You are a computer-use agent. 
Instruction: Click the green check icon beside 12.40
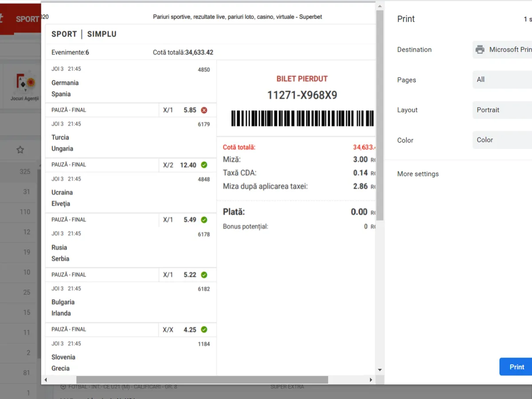[x=204, y=165]
